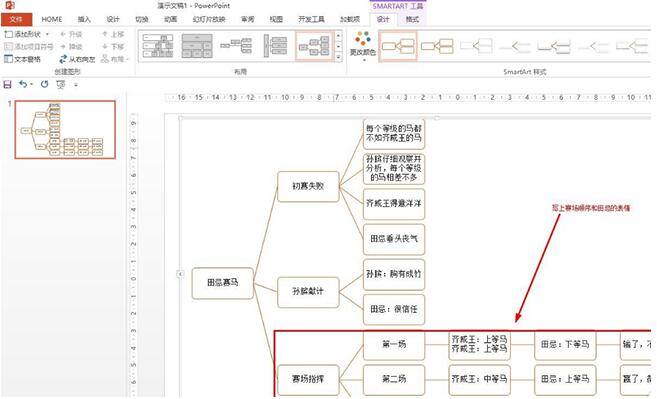Select the first highlighted SmartArt style
Screen dimensions: 657x399
398,46
